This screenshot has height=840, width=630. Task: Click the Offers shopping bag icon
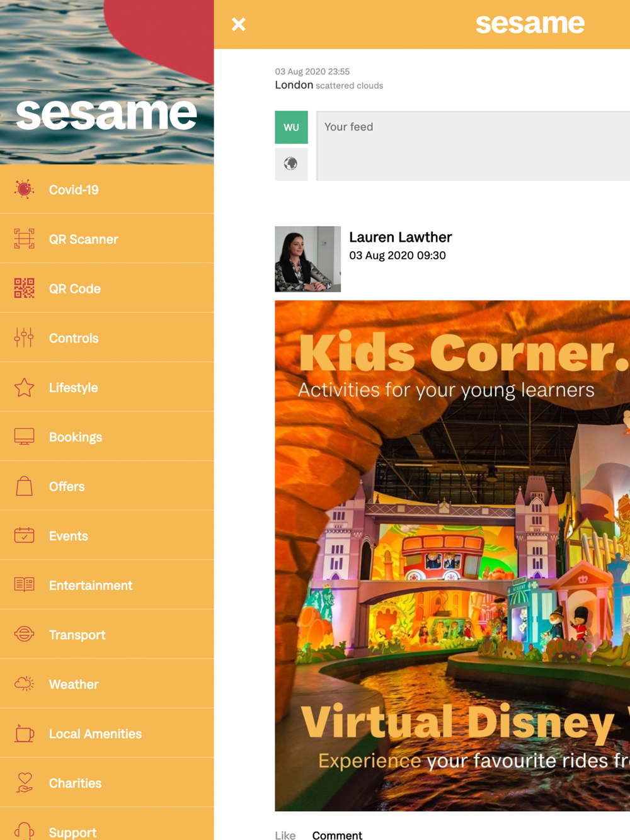click(x=24, y=486)
